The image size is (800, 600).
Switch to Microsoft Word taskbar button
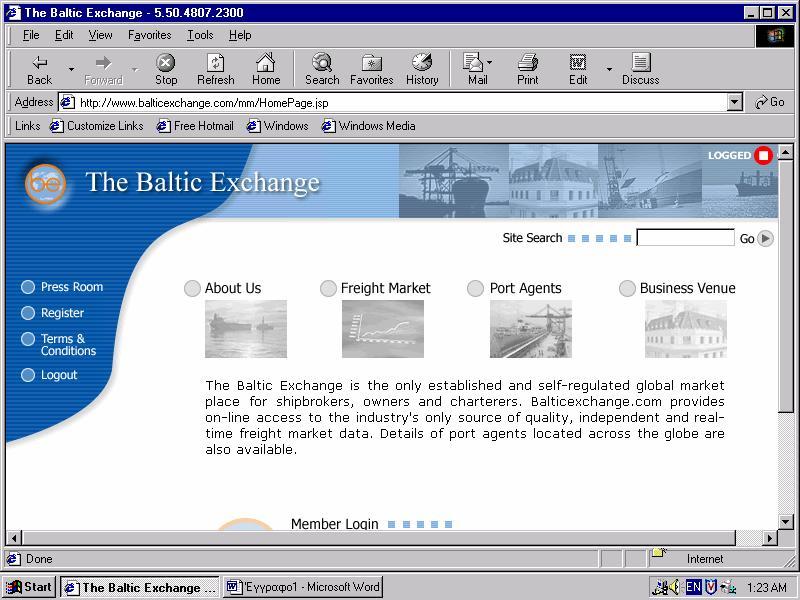[x=303, y=587]
